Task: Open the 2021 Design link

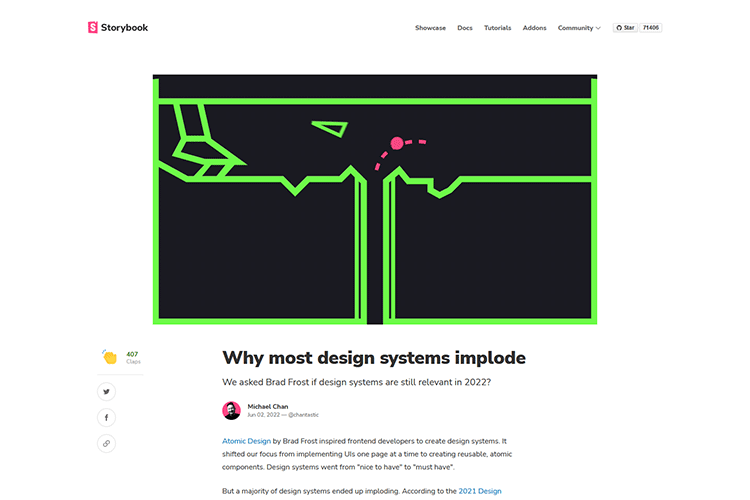Action: 480,491
